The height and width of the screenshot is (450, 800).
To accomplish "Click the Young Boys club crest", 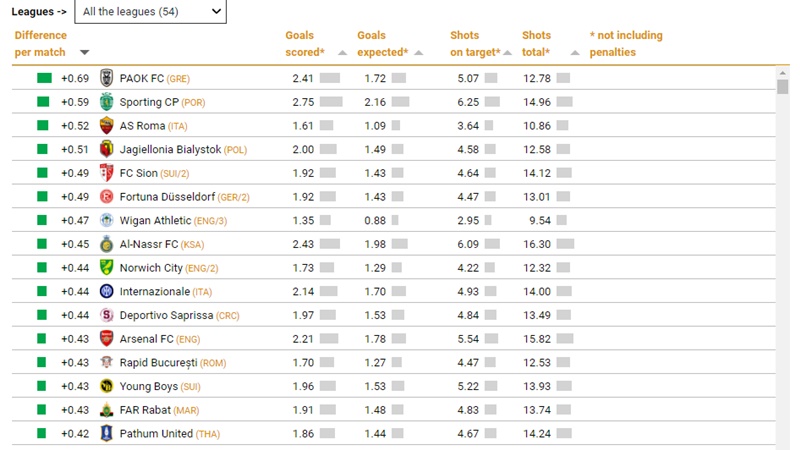I will [x=107, y=386].
